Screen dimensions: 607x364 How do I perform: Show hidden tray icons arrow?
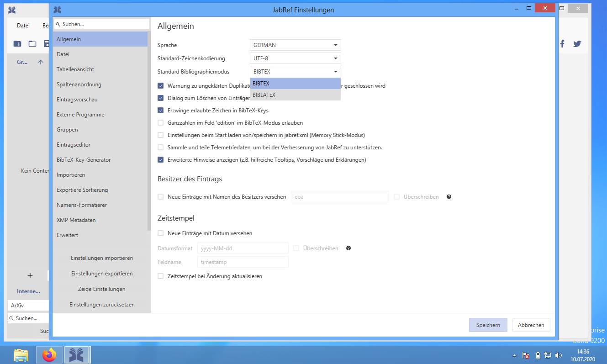tap(515, 355)
